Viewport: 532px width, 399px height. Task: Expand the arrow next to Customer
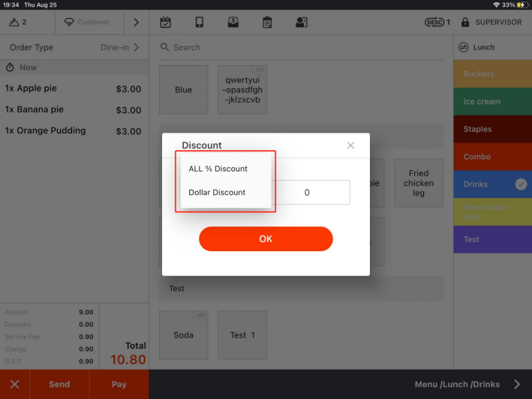click(136, 22)
